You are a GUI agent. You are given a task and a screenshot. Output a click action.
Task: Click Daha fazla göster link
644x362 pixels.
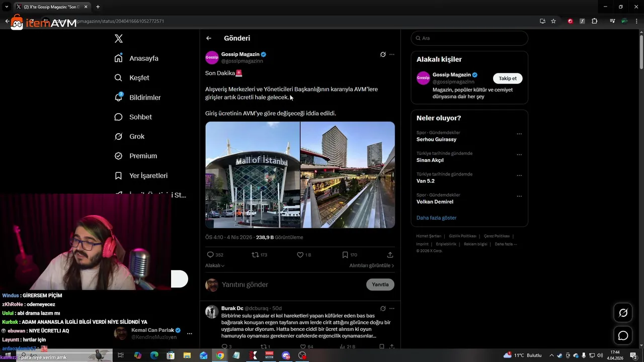pyautogui.click(x=436, y=218)
